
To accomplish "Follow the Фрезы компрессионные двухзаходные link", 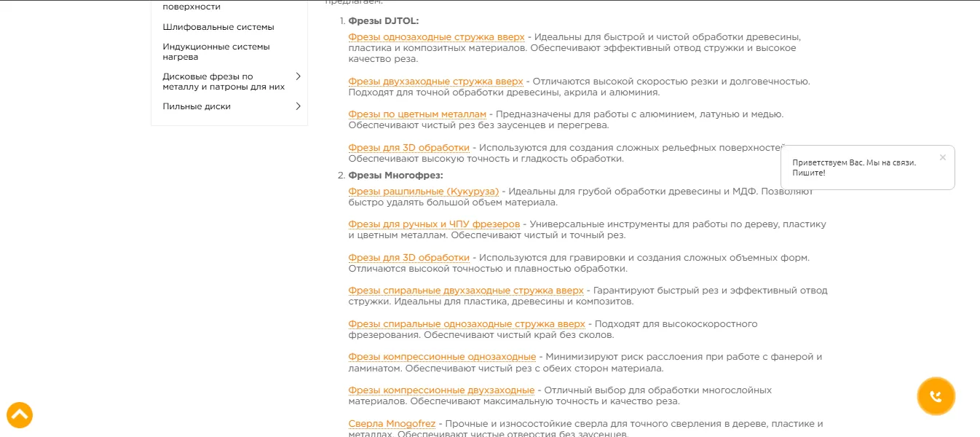I will [x=441, y=390].
